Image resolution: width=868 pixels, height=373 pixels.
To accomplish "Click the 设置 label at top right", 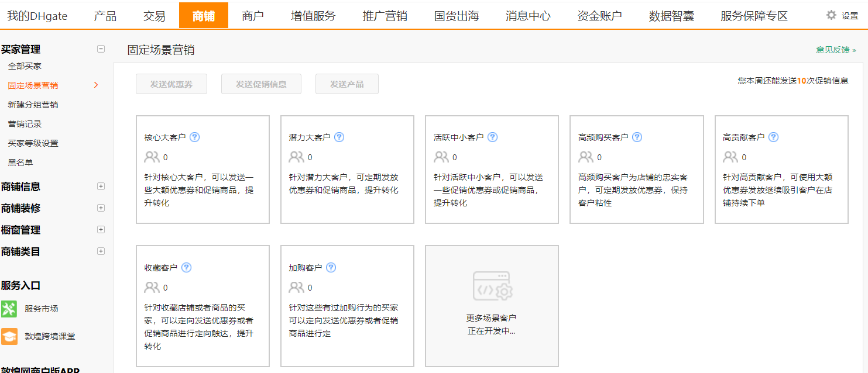I will point(850,16).
